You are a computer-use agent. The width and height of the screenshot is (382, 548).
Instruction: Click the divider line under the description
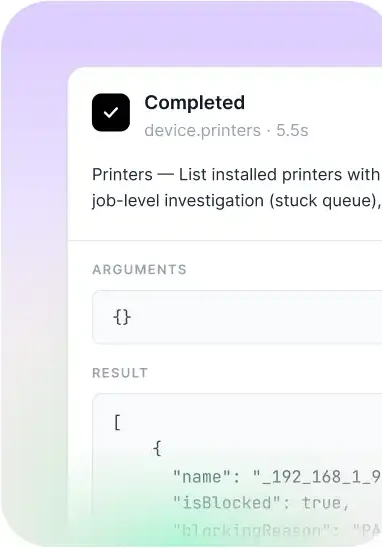click(x=225, y=240)
